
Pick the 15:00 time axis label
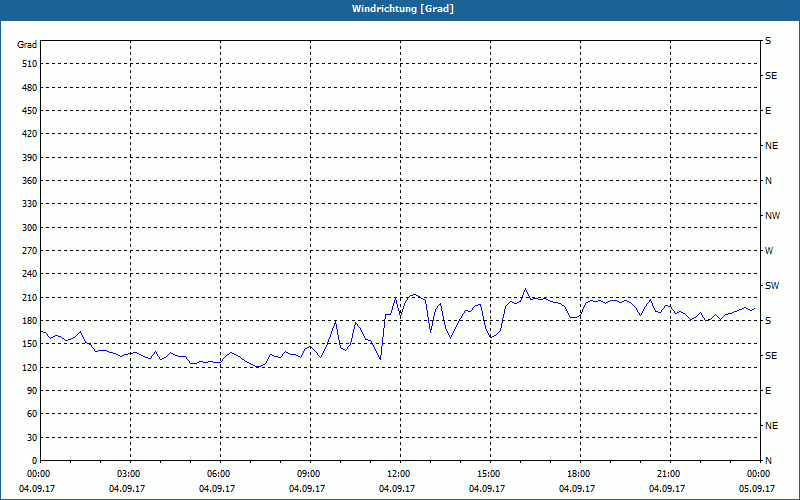click(x=490, y=474)
